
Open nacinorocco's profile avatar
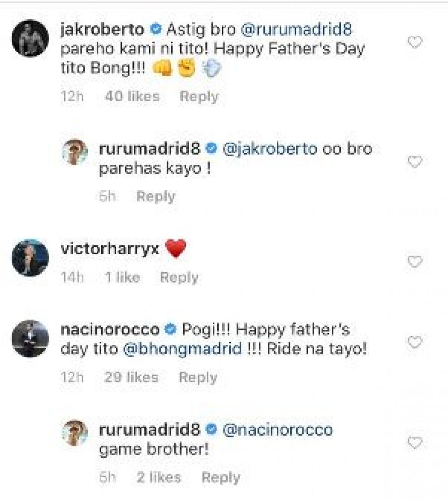30,339
